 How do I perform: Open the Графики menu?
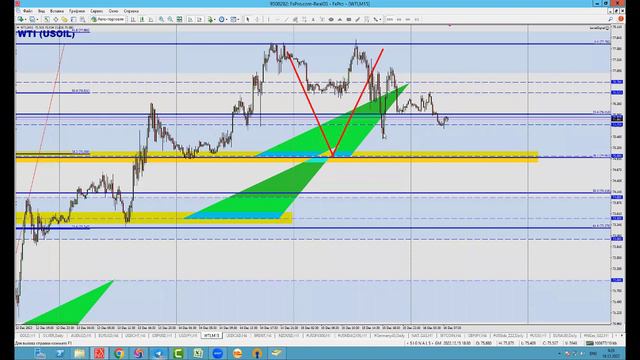(77, 11)
